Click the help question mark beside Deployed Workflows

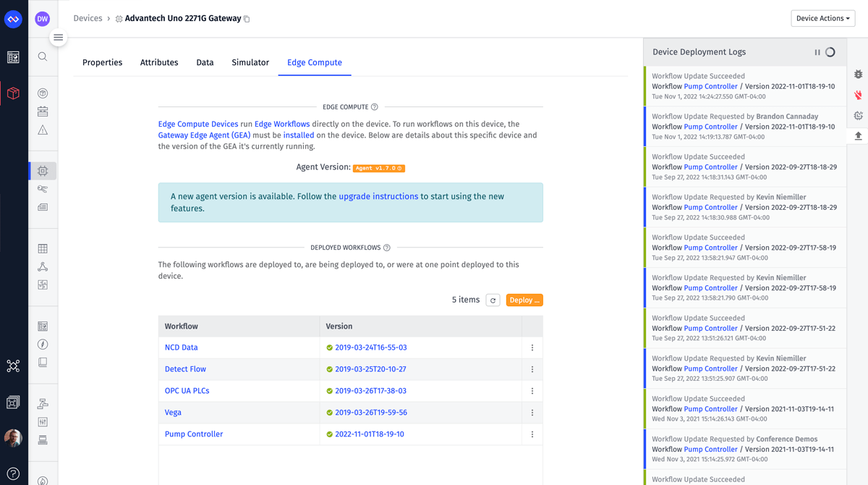click(387, 248)
